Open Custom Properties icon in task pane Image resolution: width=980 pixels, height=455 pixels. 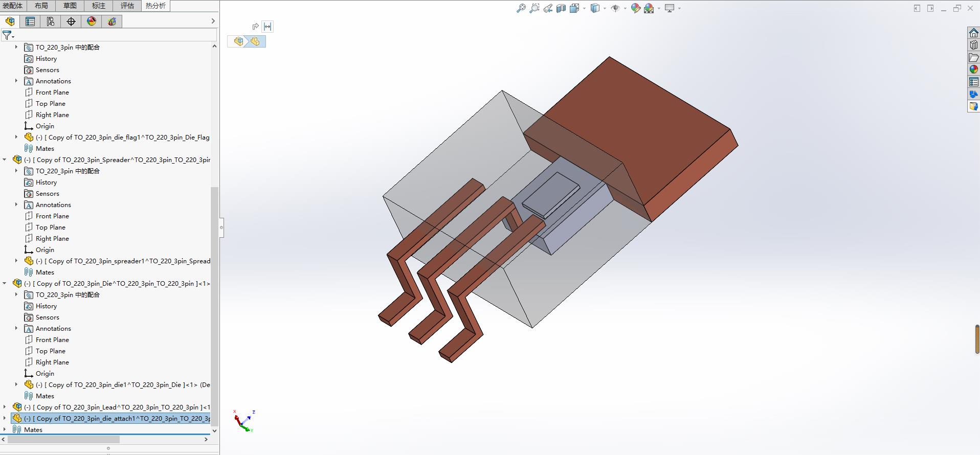[x=974, y=82]
